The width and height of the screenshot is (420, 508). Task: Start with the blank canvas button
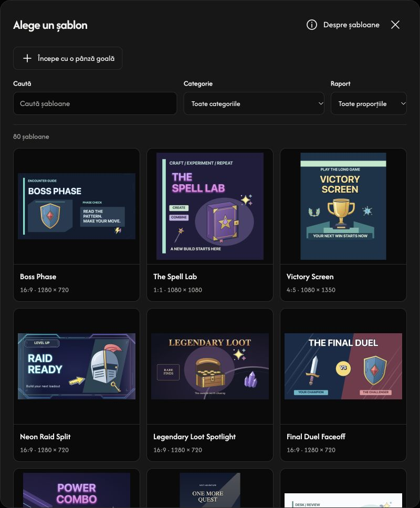click(68, 58)
